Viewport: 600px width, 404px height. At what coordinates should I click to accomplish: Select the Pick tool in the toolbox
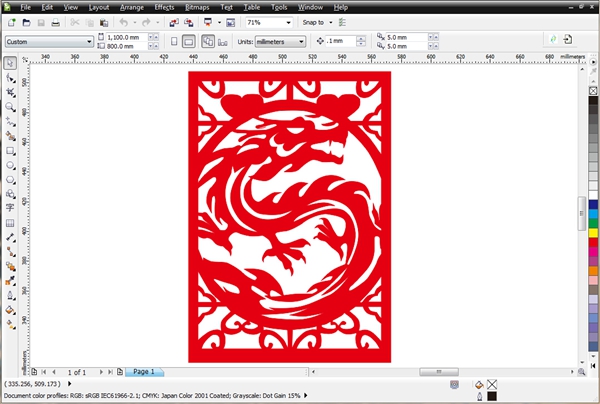click(10, 63)
